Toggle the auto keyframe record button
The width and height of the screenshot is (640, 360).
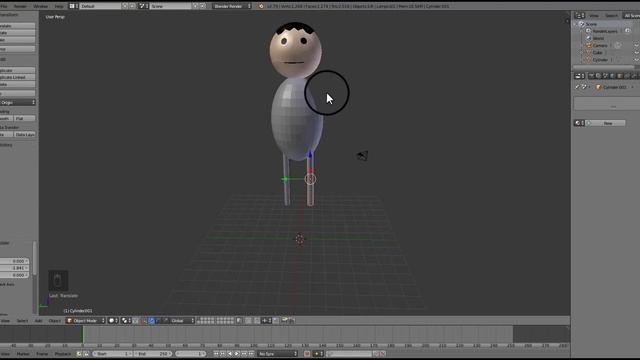tap(307, 354)
